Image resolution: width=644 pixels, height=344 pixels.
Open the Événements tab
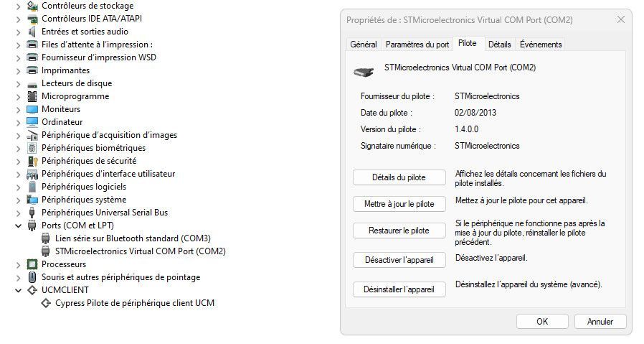point(541,45)
